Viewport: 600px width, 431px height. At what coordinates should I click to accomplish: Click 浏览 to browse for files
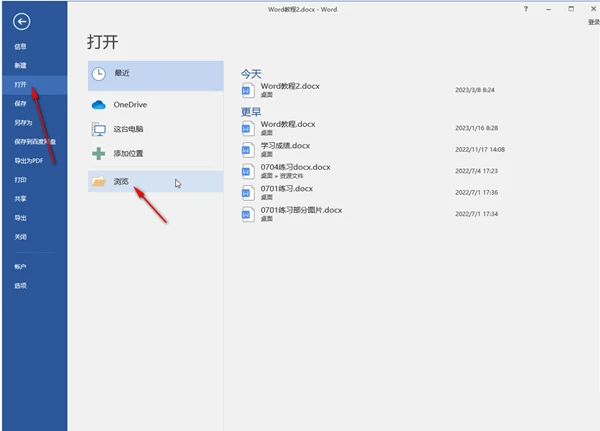click(155, 181)
